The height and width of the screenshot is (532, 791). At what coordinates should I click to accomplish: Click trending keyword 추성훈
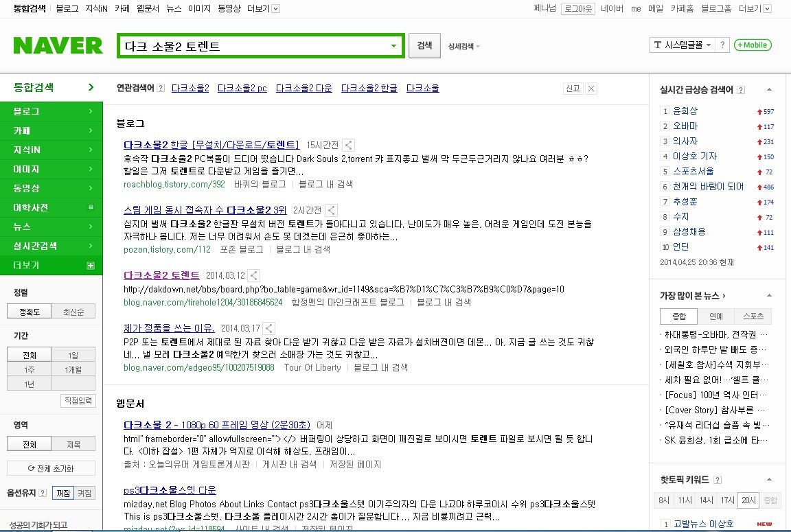tap(685, 202)
